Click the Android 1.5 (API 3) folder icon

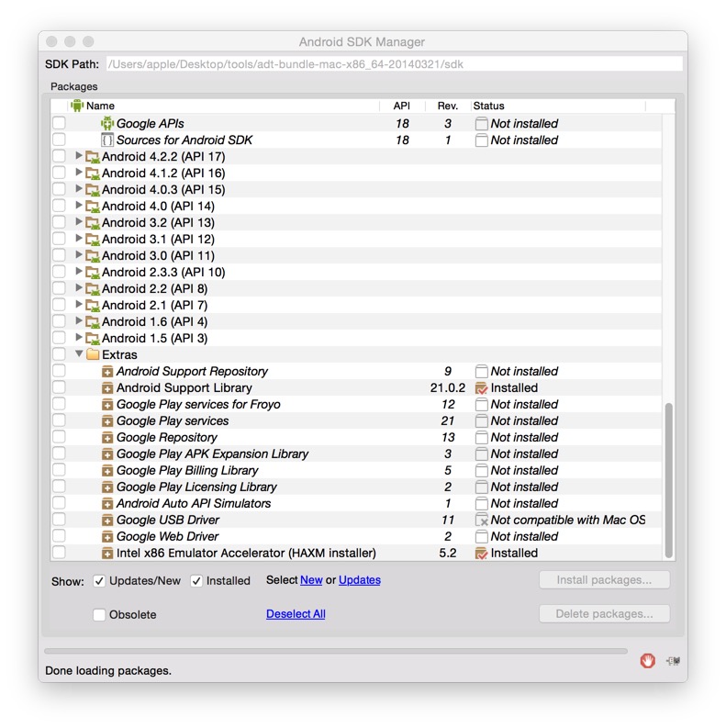pyautogui.click(x=93, y=339)
